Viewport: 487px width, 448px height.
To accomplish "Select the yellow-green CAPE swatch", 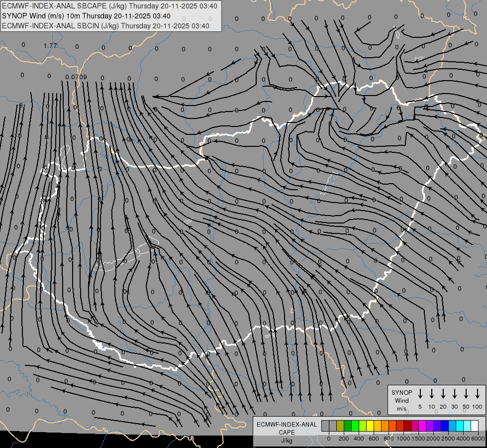I will (x=363, y=426).
